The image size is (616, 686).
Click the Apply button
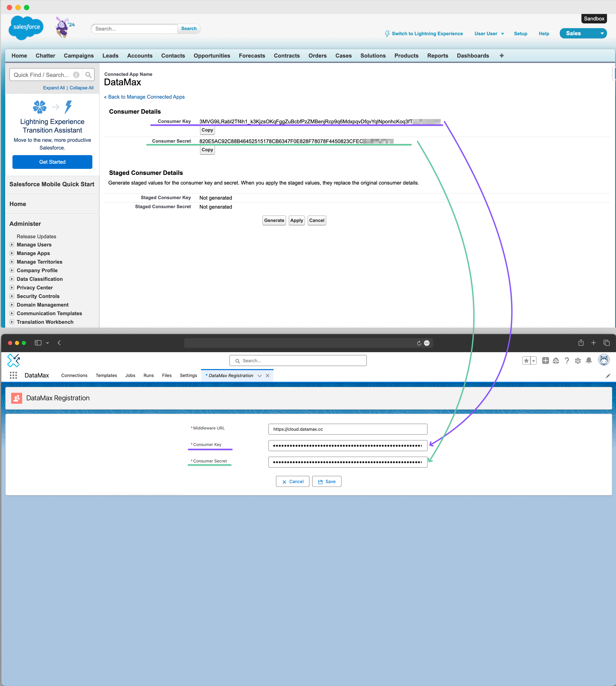296,220
